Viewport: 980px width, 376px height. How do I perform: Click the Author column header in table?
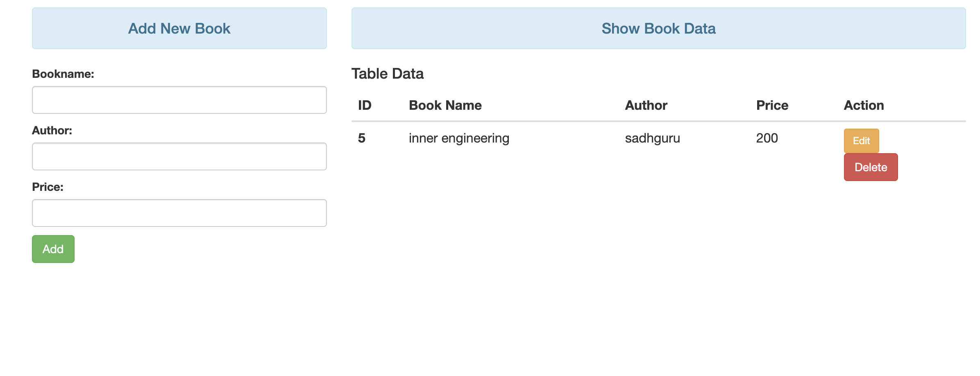click(x=646, y=105)
